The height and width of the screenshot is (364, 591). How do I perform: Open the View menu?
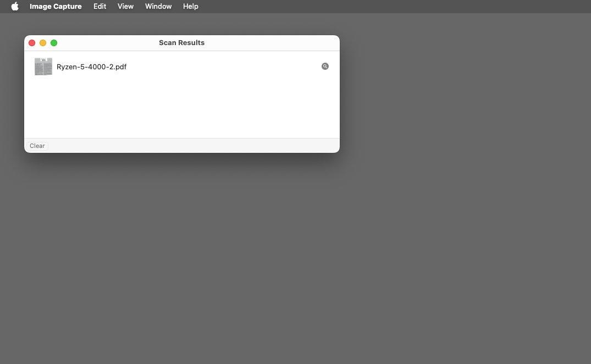[x=125, y=7]
